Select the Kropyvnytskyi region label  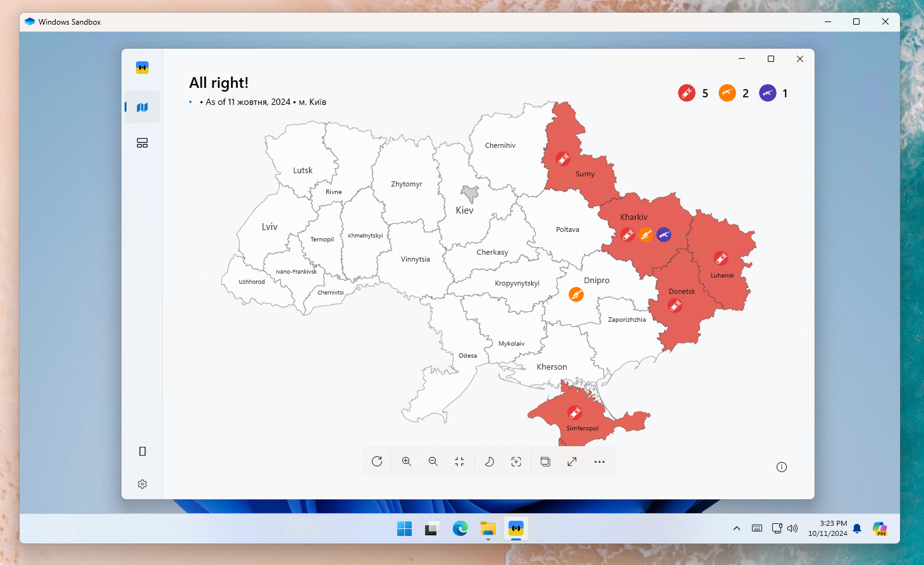517,283
